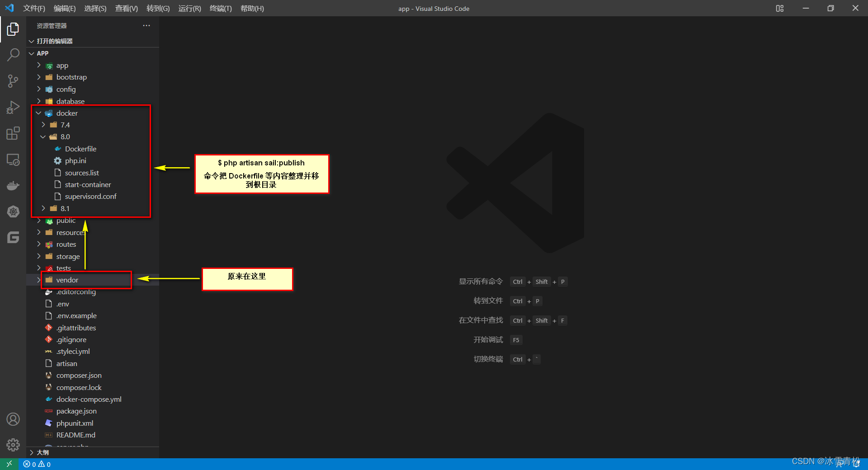Open the 选择(S) menu

tap(95, 8)
